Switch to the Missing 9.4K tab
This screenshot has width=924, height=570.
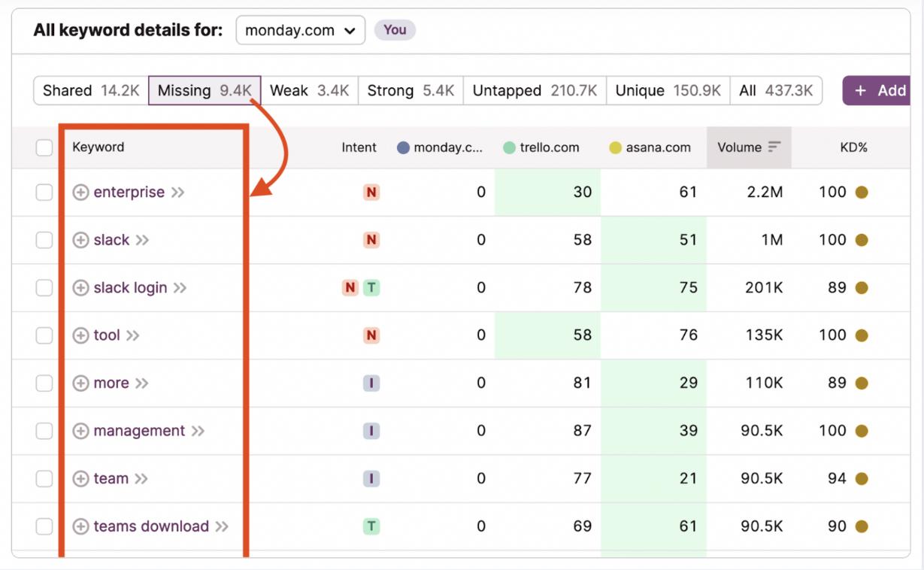pos(204,91)
